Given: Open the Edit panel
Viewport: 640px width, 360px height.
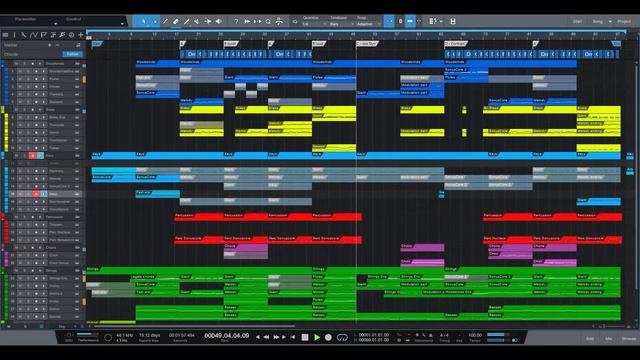Looking at the screenshot, I should coord(590,339).
